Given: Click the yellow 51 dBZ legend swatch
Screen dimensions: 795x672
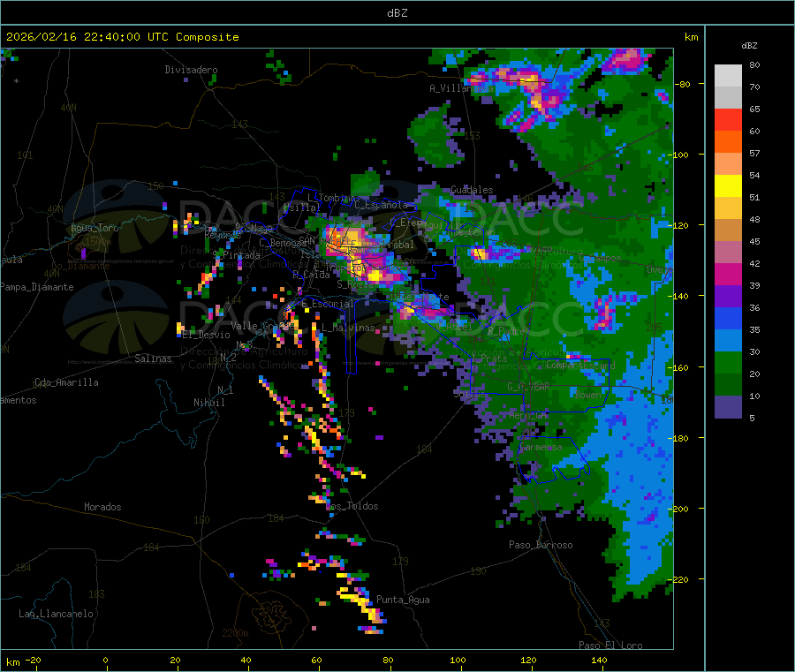Looking at the screenshot, I should 728,186.
